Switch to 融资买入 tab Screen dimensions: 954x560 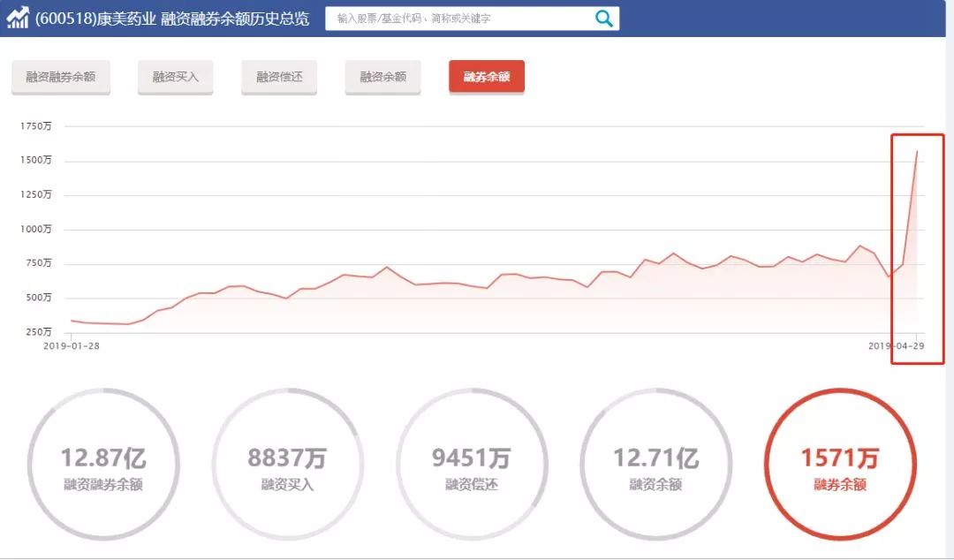coord(175,77)
